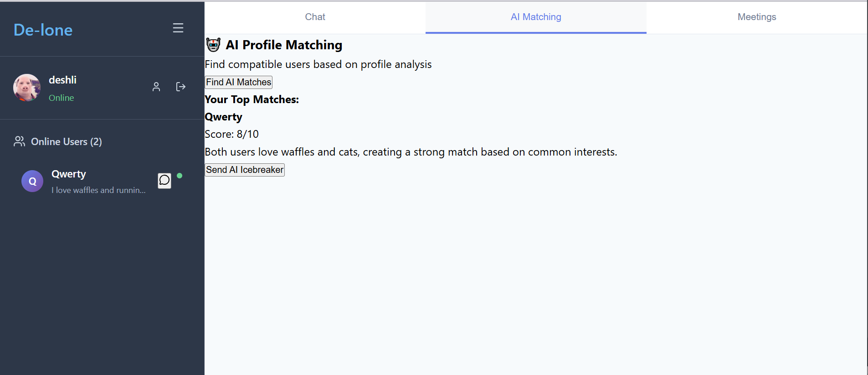Select Qwerty's name in the online users list
This screenshot has height=375, width=868.
pos(69,174)
